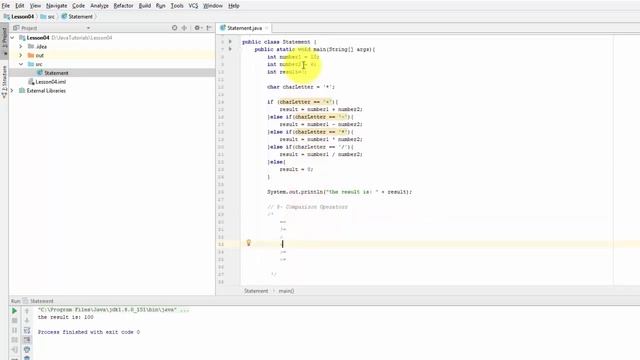This screenshot has height=360, width=640.
Task: Expand the .idea folder
Action: click(21, 47)
